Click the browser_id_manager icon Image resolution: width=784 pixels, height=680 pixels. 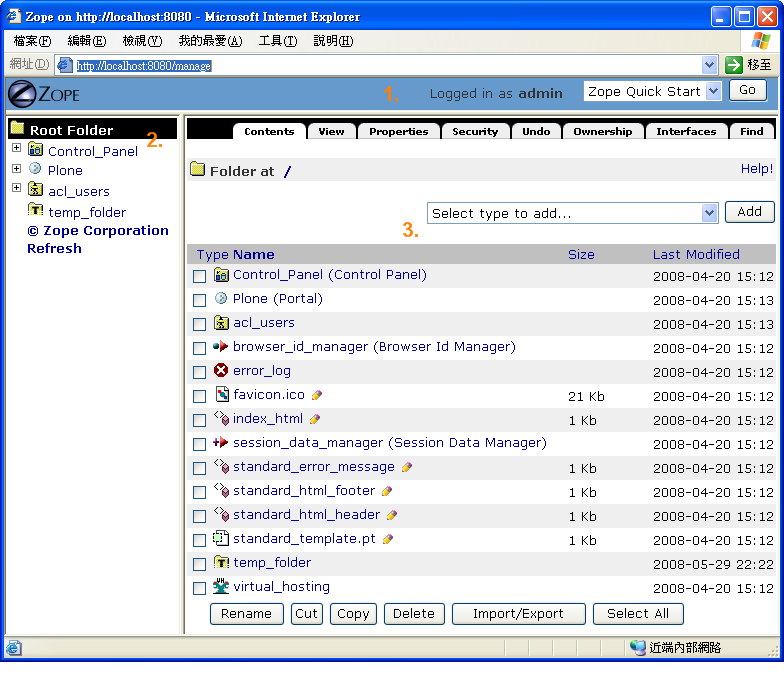(x=220, y=346)
